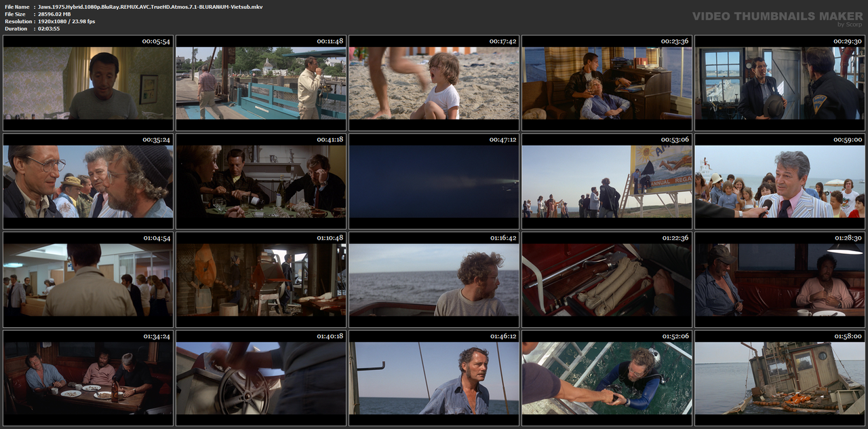Click the resolution value 1920x1080 / 23.98 fps
The height and width of the screenshot is (429, 868).
(66, 22)
